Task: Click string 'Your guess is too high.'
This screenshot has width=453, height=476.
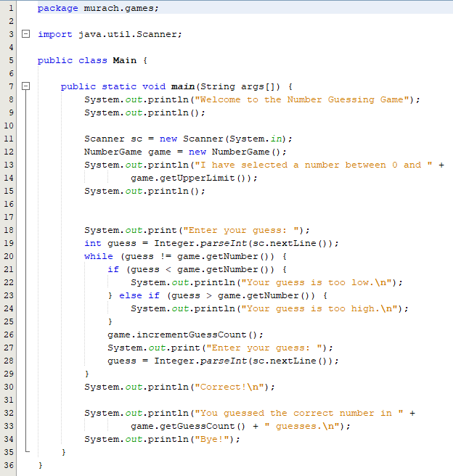Action: pyautogui.click(x=319, y=308)
